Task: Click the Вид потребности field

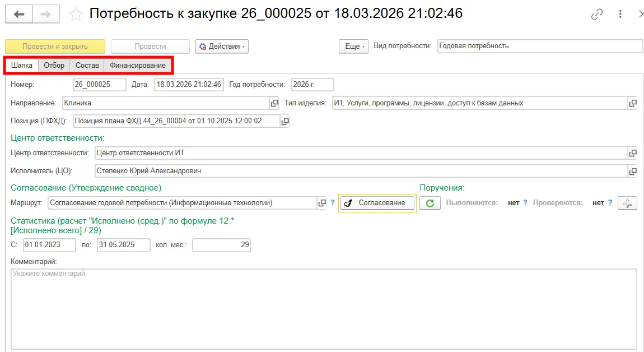Action: point(540,46)
